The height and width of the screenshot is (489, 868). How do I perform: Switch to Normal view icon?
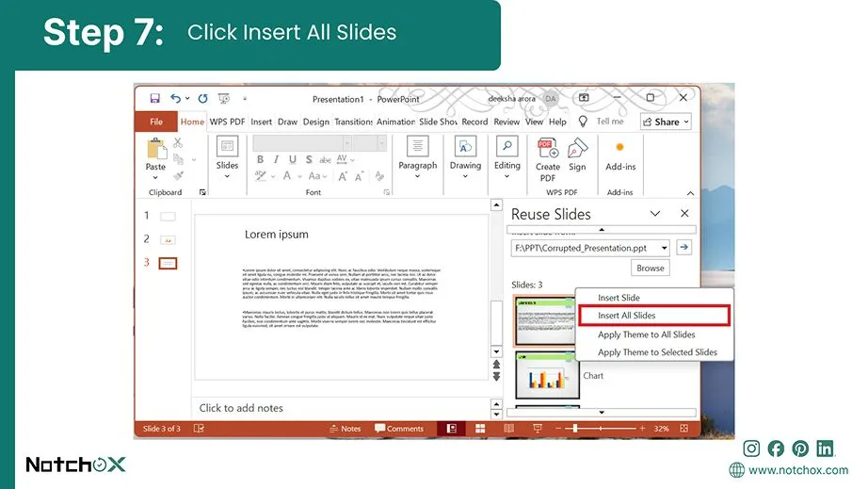[452, 429]
